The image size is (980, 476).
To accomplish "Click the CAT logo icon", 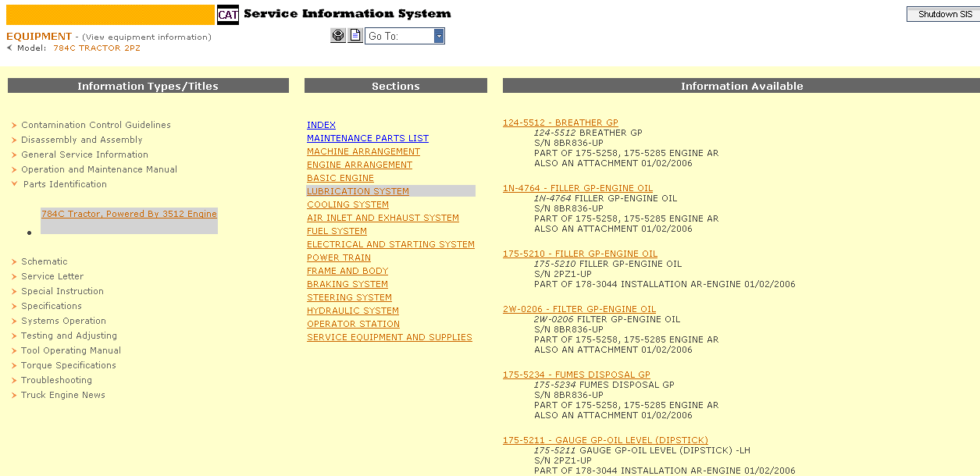I will click(x=228, y=15).
